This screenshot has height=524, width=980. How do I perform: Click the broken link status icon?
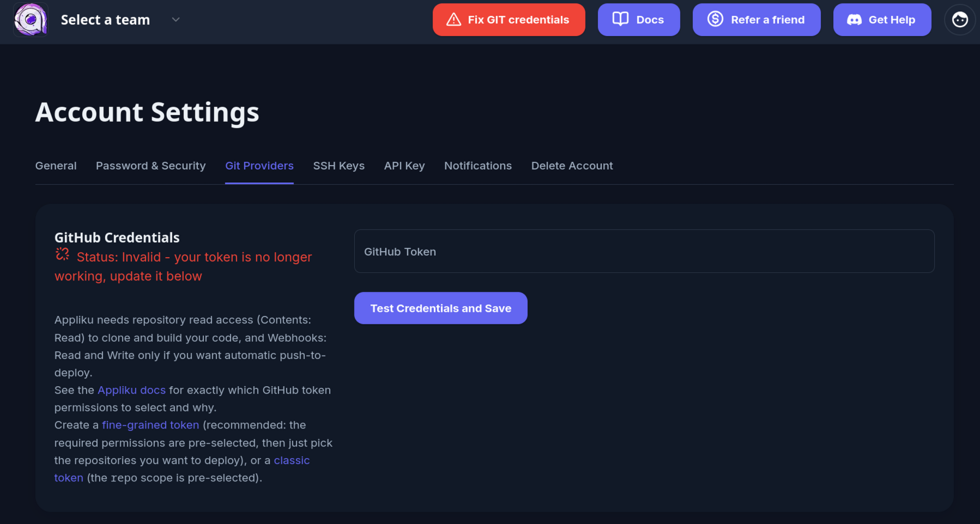[63, 254]
